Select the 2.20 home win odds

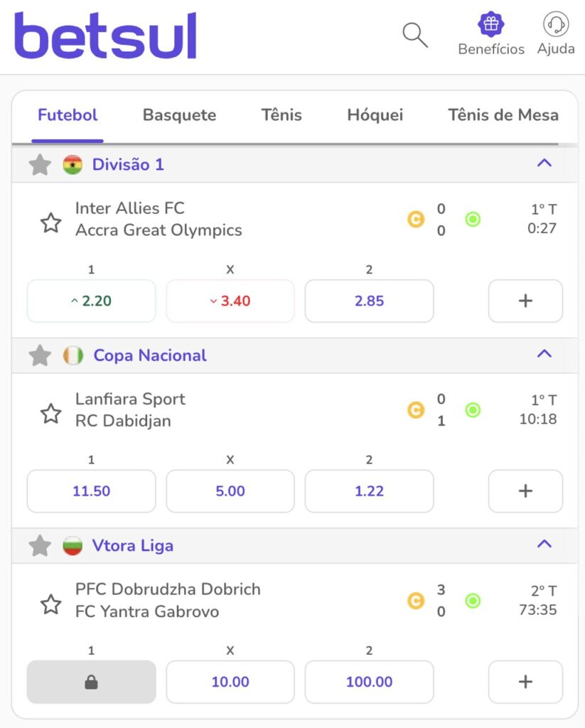pyautogui.click(x=92, y=301)
